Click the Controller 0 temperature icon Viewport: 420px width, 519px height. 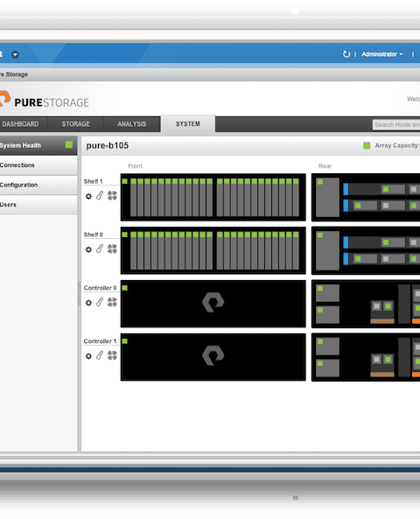point(100,302)
